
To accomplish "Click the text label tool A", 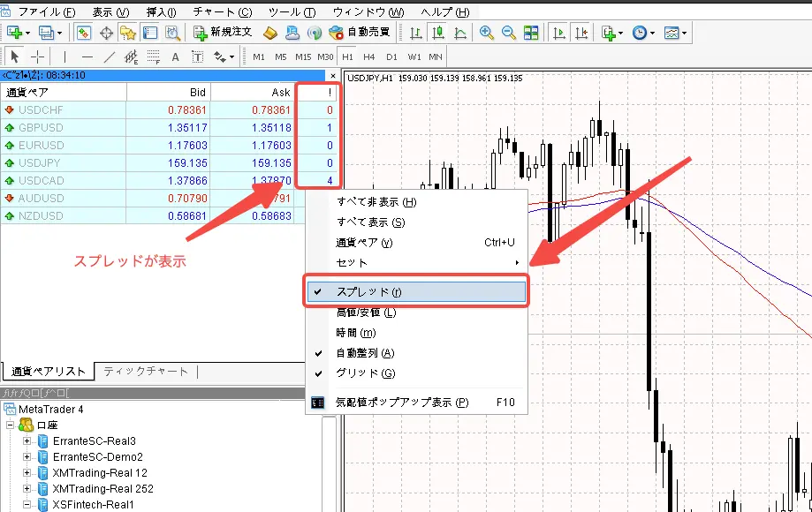I will click(175, 56).
